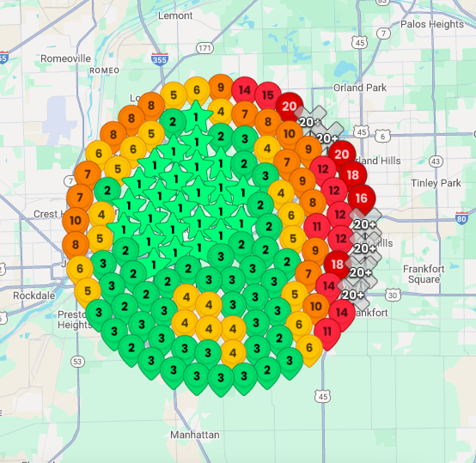Select the dark red 16 rank pin
This screenshot has height=463, width=476.
coord(361,198)
